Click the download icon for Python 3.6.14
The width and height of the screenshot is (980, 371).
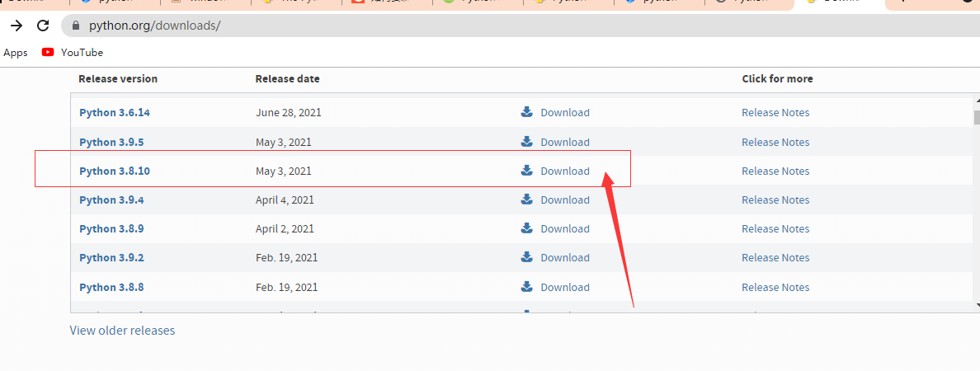coord(527,112)
